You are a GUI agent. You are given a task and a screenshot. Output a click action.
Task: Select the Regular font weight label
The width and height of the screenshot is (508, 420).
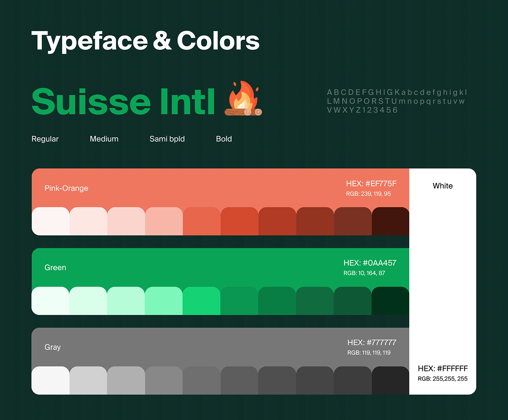[x=45, y=139]
